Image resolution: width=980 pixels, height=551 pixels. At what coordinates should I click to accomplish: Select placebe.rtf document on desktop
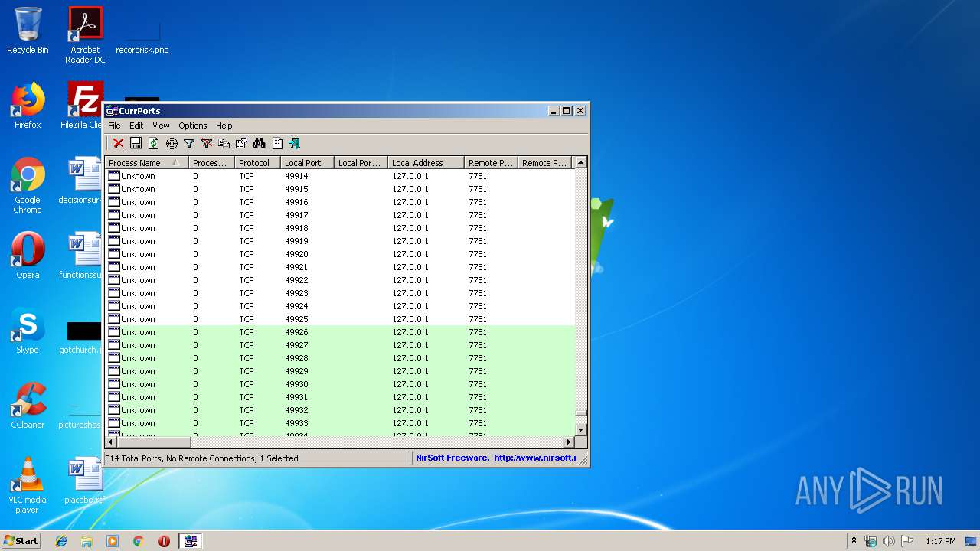tap(84, 481)
